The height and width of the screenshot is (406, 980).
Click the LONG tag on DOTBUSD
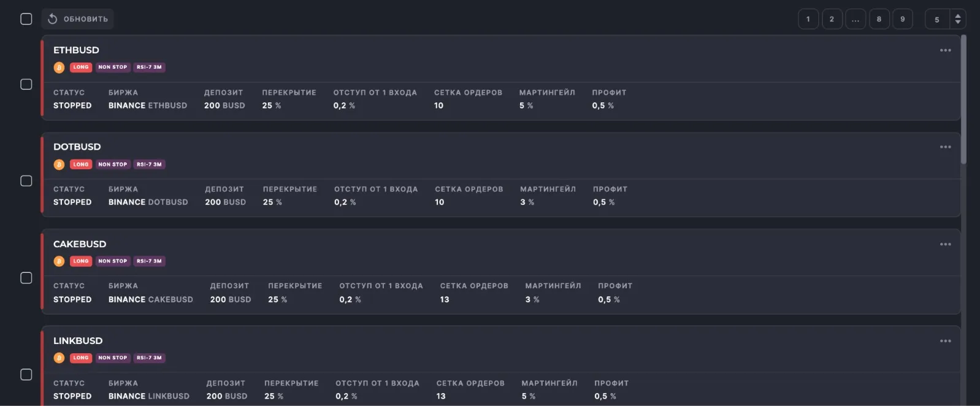click(81, 164)
